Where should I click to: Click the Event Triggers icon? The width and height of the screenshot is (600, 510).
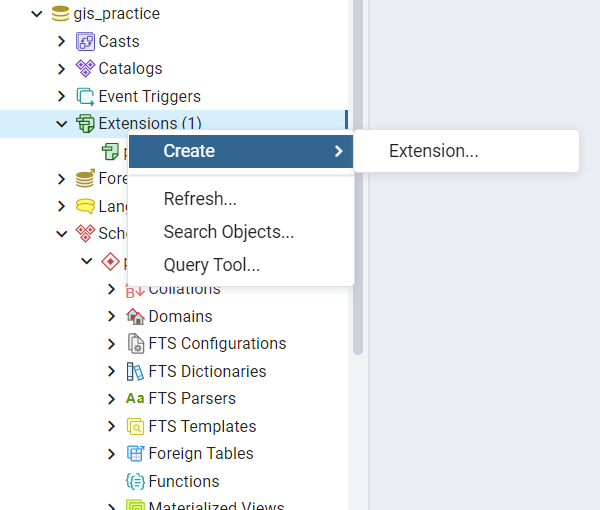click(x=86, y=97)
